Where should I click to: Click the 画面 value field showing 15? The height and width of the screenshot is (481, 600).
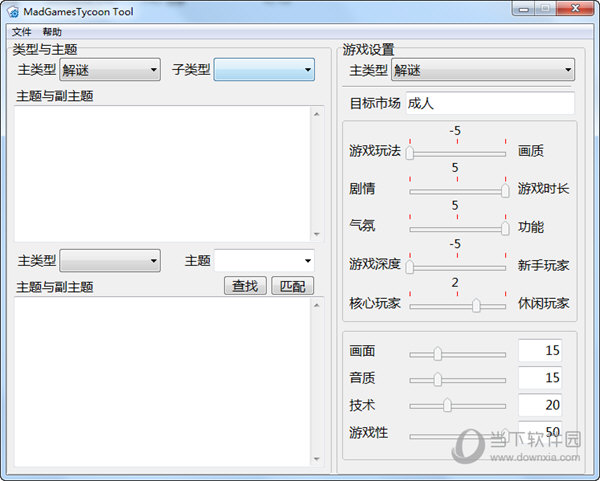(x=540, y=350)
